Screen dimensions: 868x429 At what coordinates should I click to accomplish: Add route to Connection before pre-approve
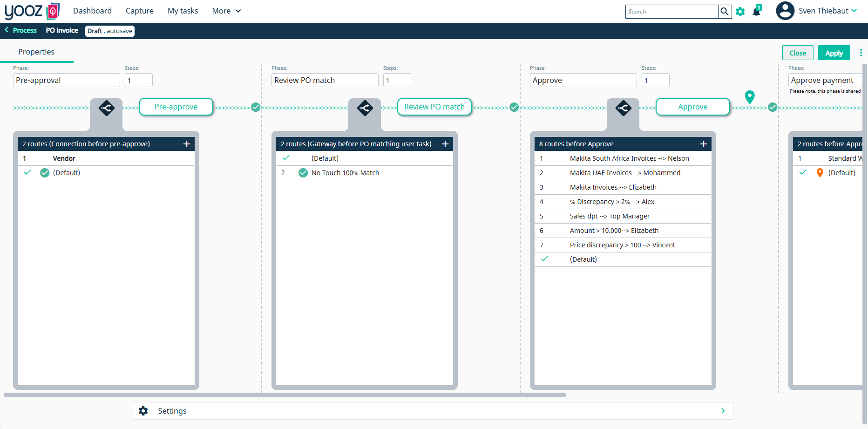187,144
